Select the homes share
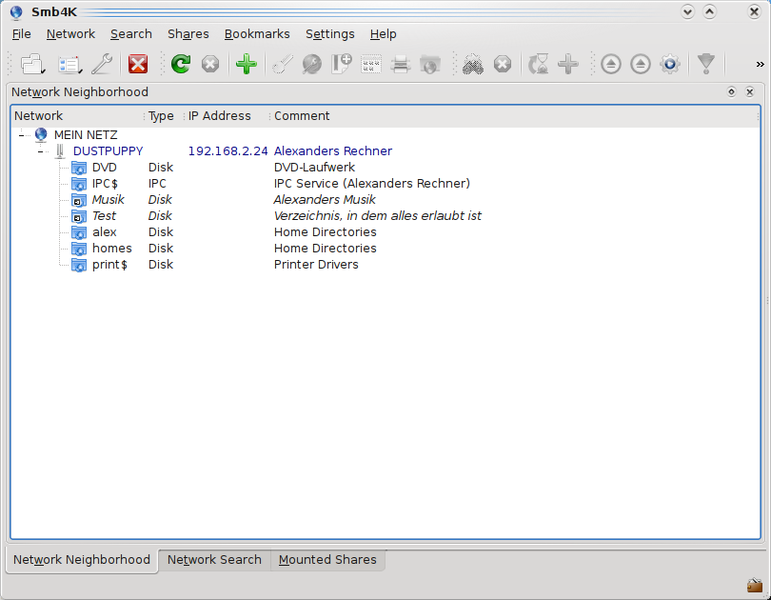The image size is (771, 600). (112, 248)
